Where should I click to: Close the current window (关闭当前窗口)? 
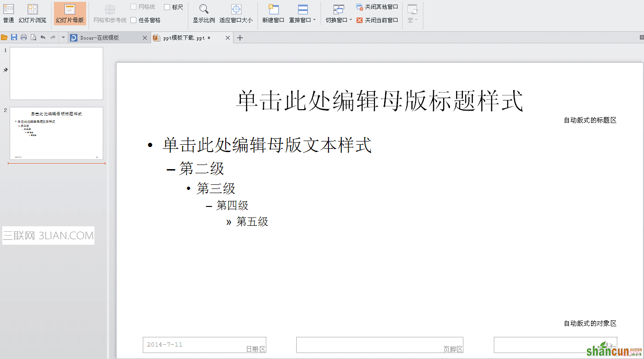pyautogui.click(x=377, y=20)
